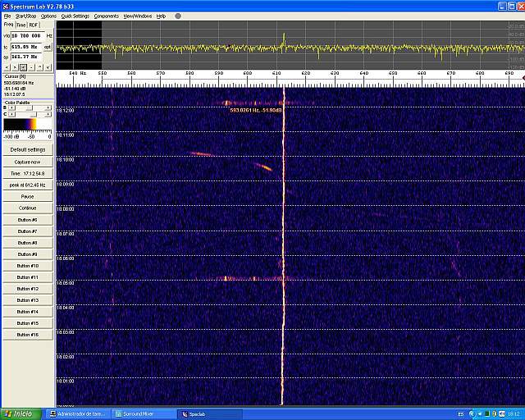525x420 pixels.
Task: Open the Start/Stop menu
Action: click(x=25, y=16)
